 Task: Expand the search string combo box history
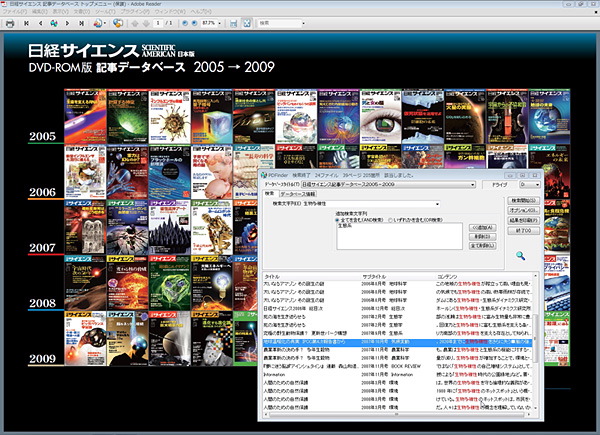[437, 204]
